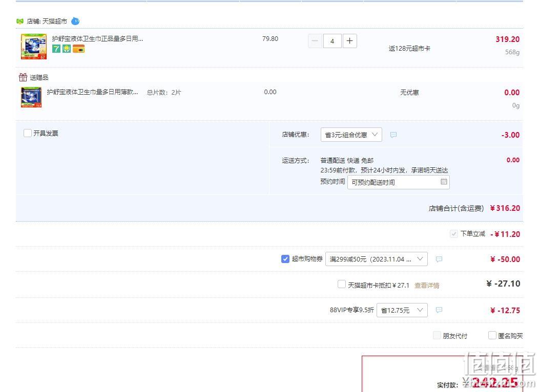Click the 无优惠 text in gift row
The image size is (540, 392).
point(409,93)
